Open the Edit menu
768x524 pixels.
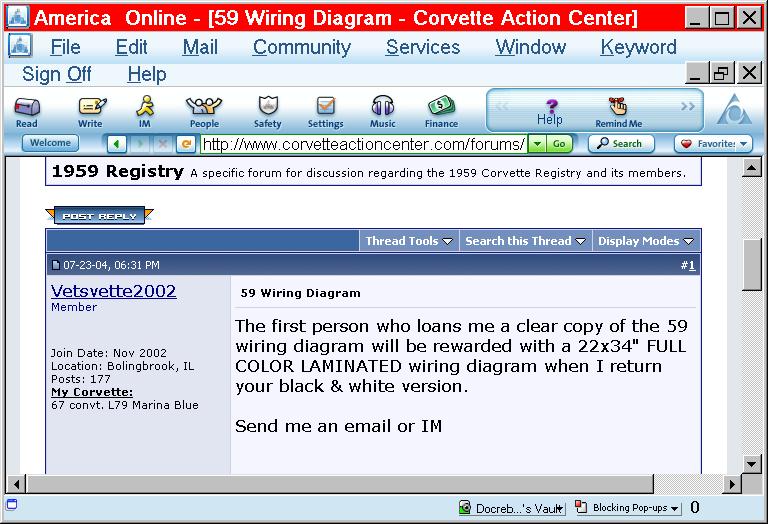131,47
